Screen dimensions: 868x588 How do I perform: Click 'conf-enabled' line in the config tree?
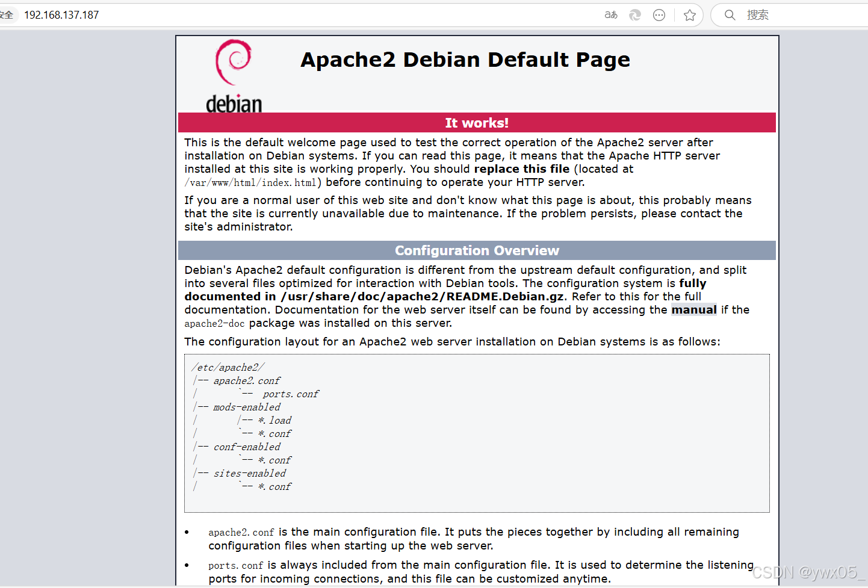pos(247,447)
